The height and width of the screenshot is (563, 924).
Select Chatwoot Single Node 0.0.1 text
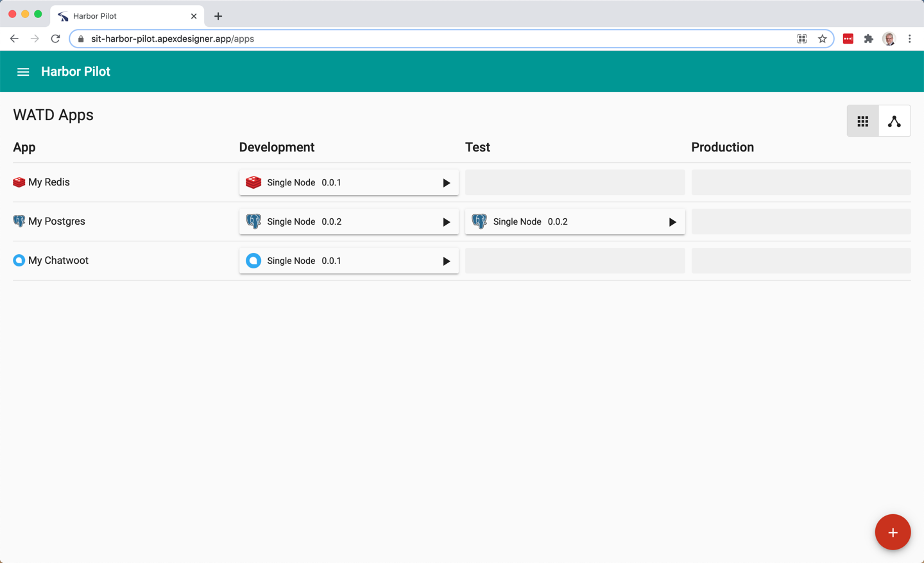pyautogui.click(x=304, y=261)
